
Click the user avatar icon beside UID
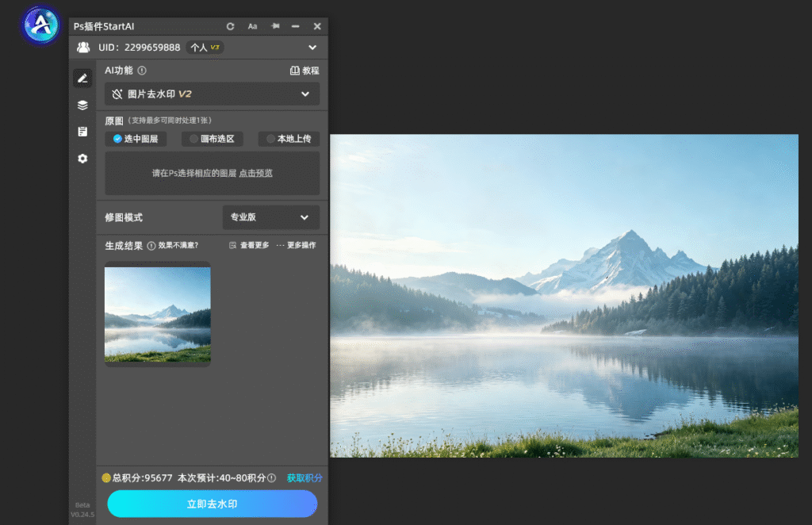click(x=82, y=48)
